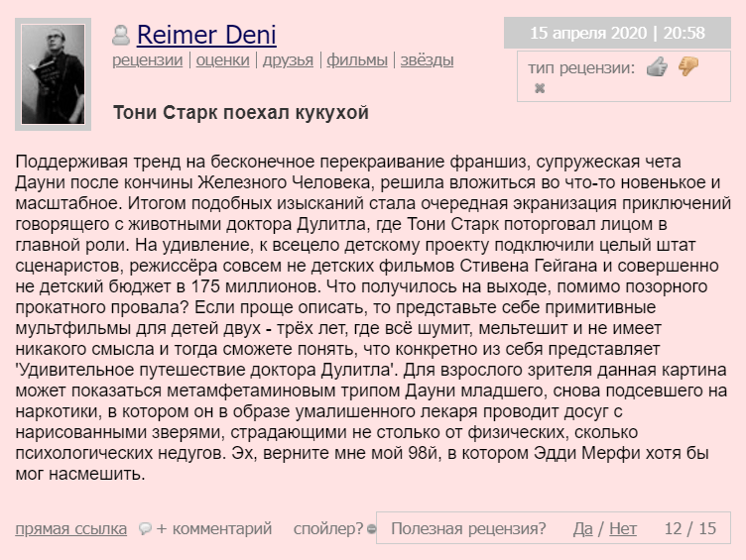The width and height of the screenshot is (746, 560).
Task: Click the thumbs-up review type icon
Action: [657, 67]
